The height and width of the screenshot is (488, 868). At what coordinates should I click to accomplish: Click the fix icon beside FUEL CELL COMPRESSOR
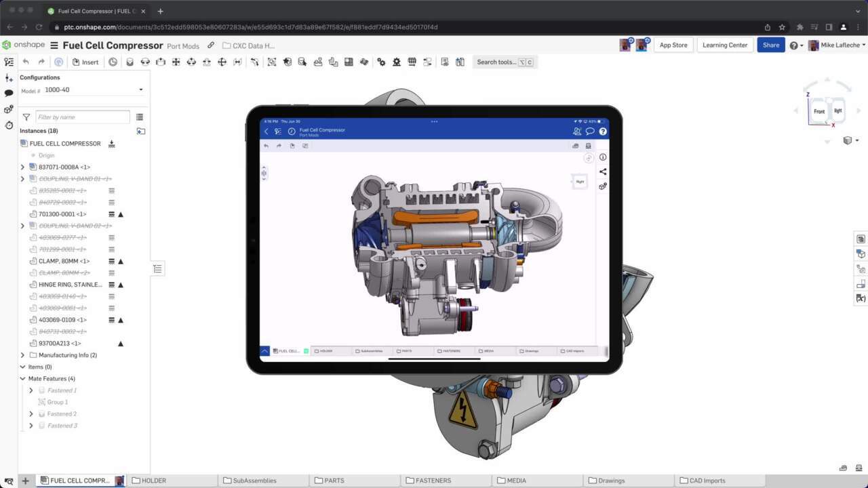click(x=112, y=144)
